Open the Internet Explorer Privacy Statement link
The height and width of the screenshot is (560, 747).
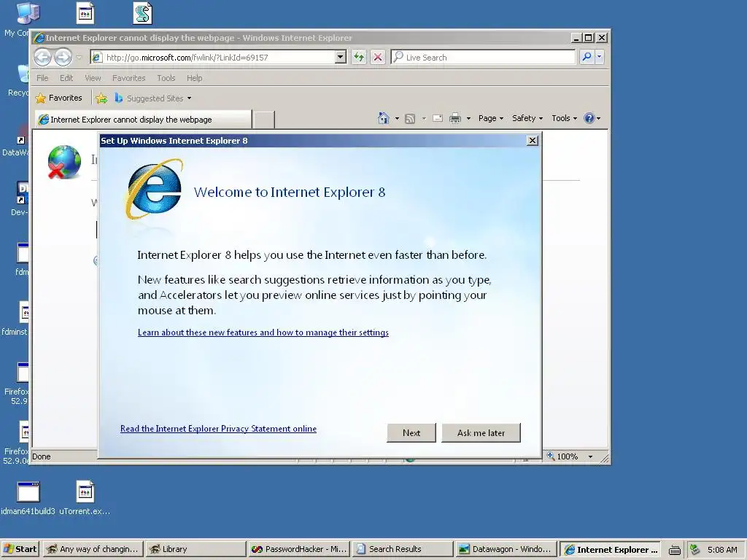(218, 429)
